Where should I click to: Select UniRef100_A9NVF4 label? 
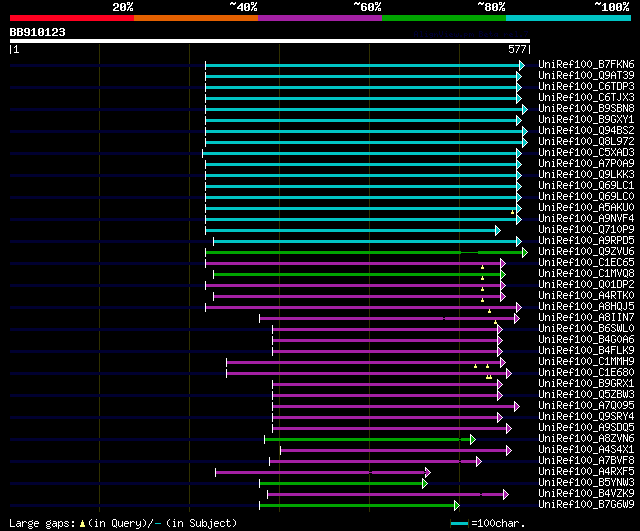click(586, 219)
